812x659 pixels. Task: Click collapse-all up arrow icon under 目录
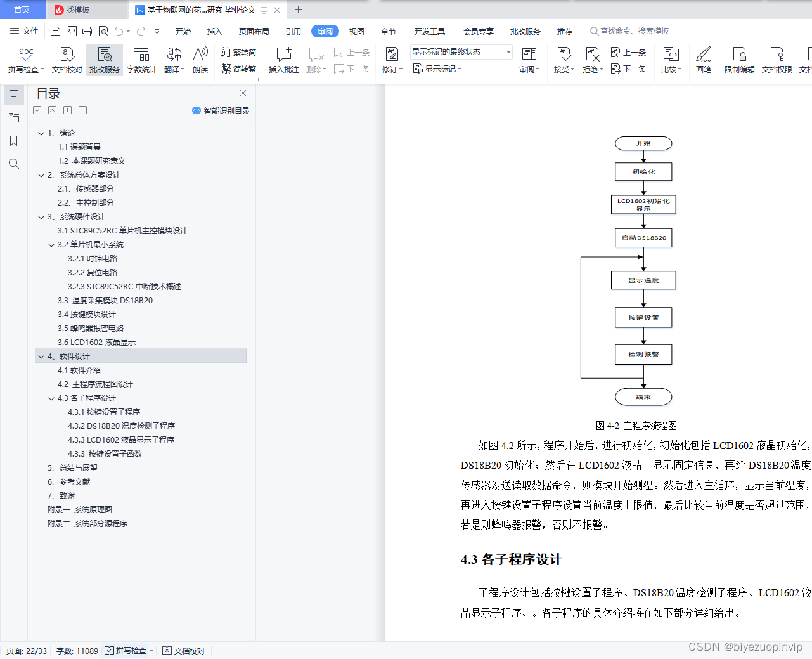point(52,110)
